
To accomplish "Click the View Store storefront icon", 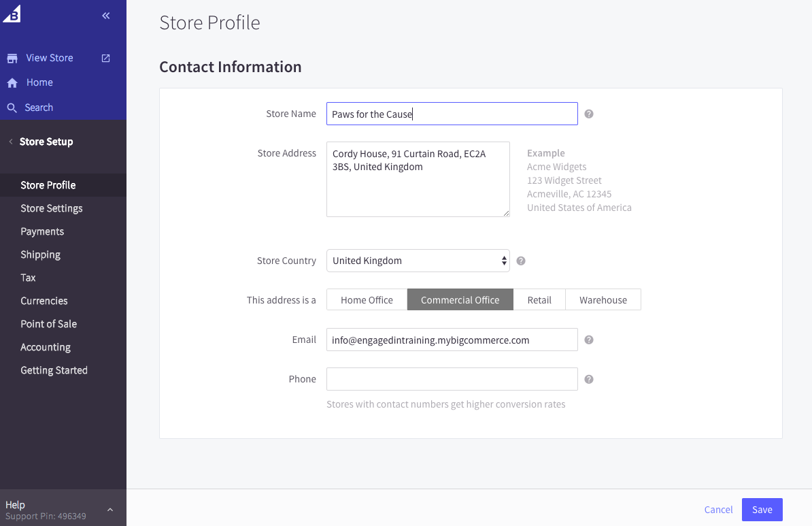I will (12, 59).
